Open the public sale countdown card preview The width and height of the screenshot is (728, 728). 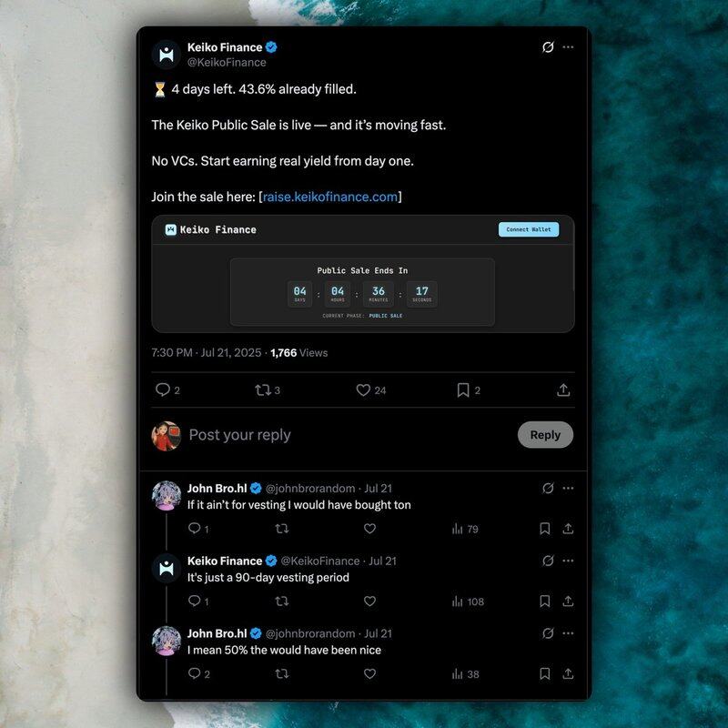362,291
